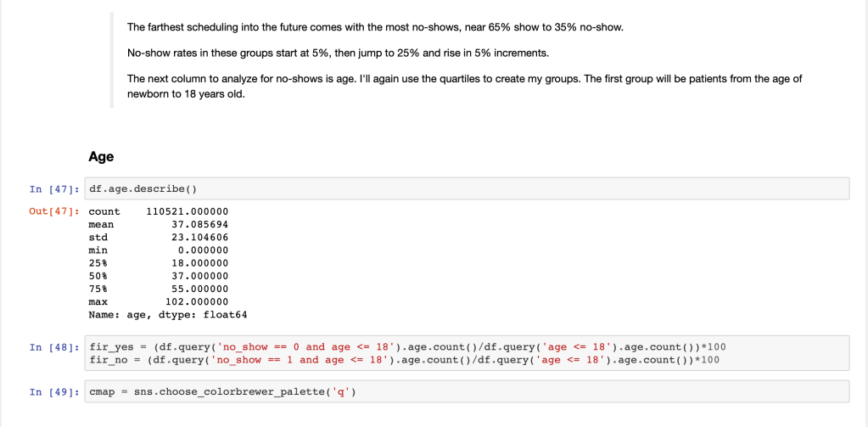Click the 75% row value 55.000000
The image size is (868, 427).
(x=199, y=289)
